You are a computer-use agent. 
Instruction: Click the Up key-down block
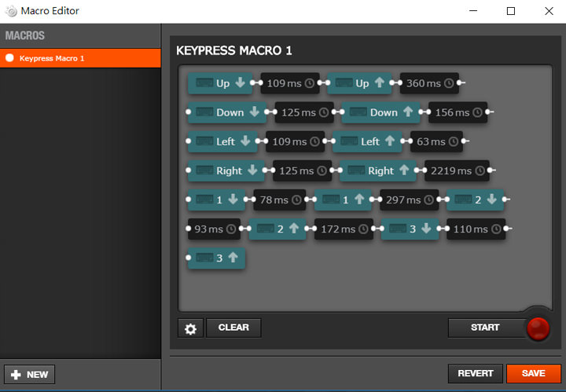tap(220, 83)
